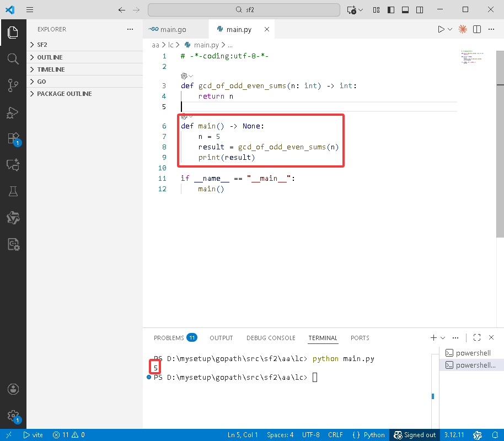
Task: Open the OUTPUT panel tab
Action: [x=221, y=338]
